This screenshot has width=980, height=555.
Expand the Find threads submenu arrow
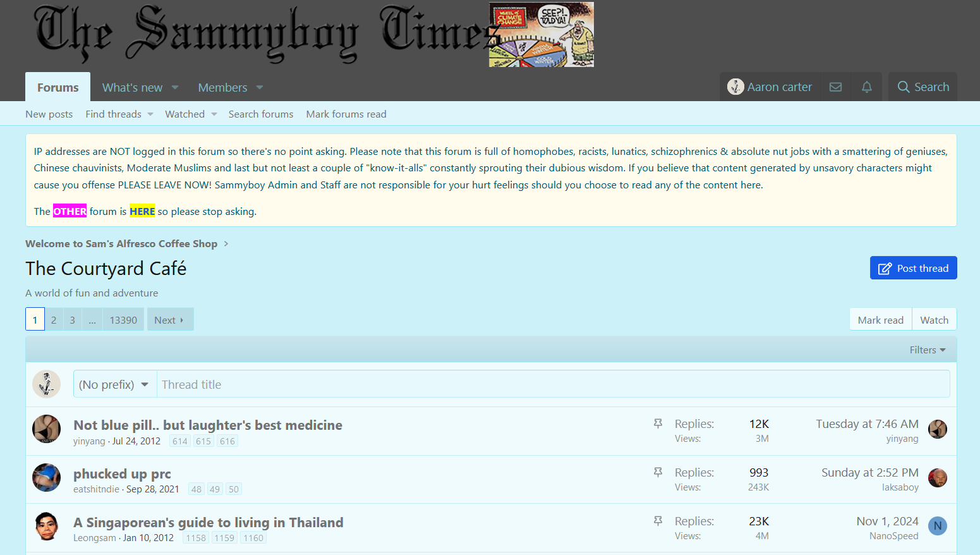[x=150, y=114]
